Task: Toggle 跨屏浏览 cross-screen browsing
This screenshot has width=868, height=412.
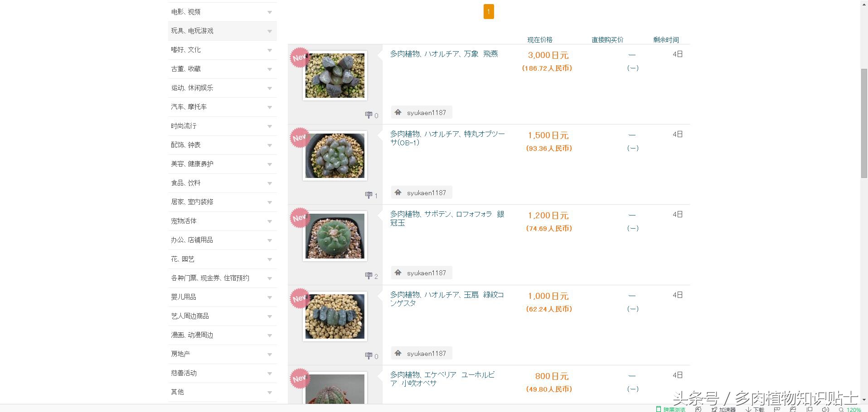Action: point(671,409)
